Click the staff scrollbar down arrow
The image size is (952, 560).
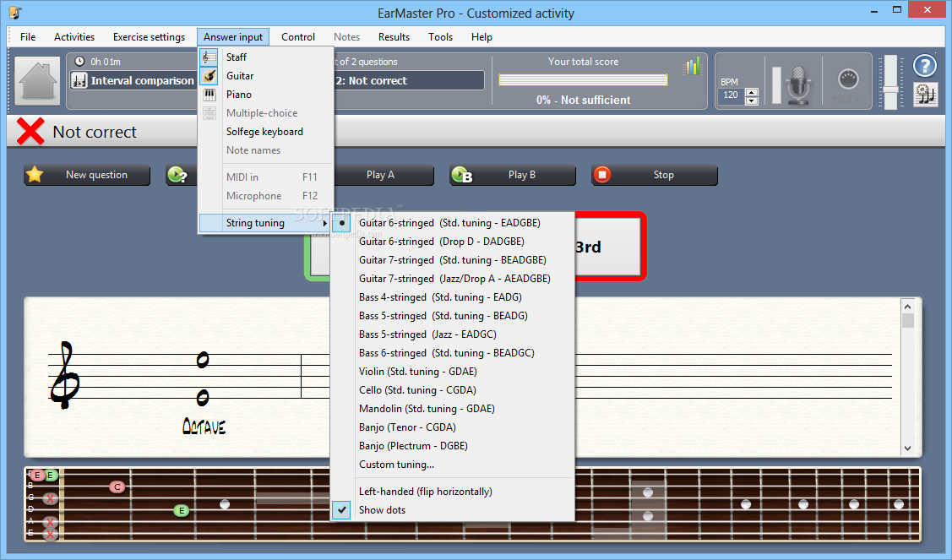point(908,449)
